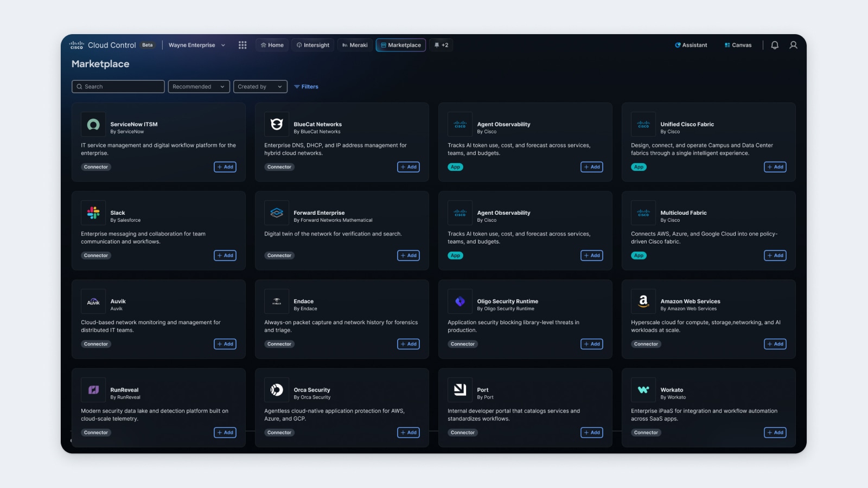Screen dimensions: 868x488
Task: Click the RunReveal logo icon
Action: coord(93,390)
